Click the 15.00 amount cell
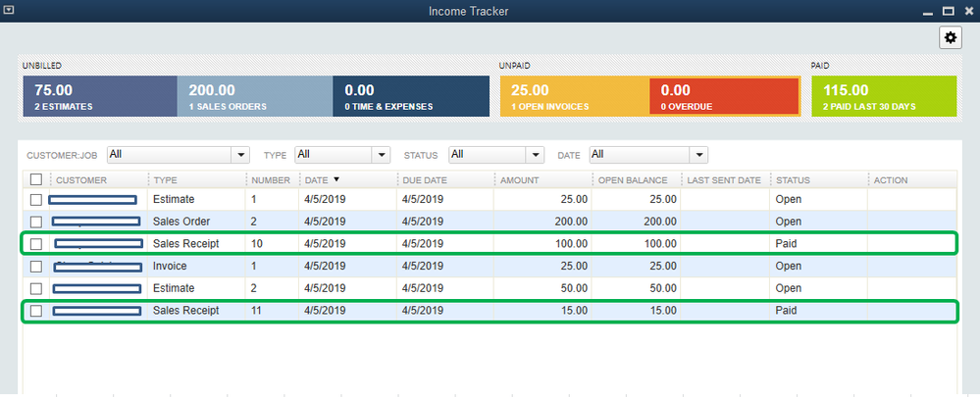This screenshot has height=397, width=980. [x=574, y=311]
